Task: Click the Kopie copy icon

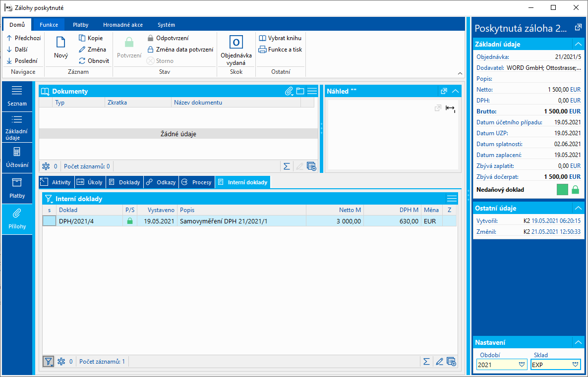Action: point(83,38)
